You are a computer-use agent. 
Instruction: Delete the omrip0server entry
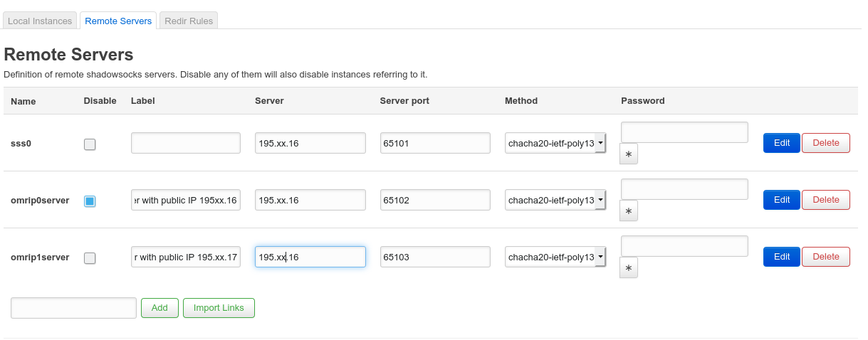click(x=825, y=200)
